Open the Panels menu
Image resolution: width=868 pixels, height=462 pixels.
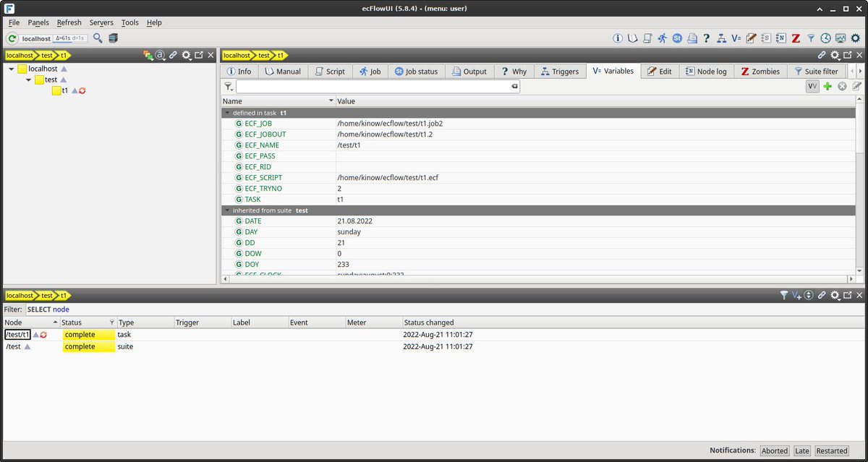(x=38, y=22)
